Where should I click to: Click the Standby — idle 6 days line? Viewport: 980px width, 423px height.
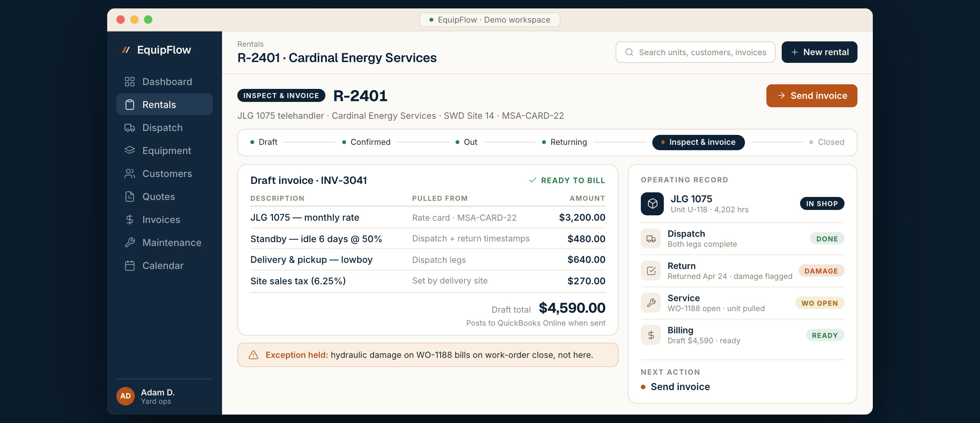pyautogui.click(x=428, y=239)
